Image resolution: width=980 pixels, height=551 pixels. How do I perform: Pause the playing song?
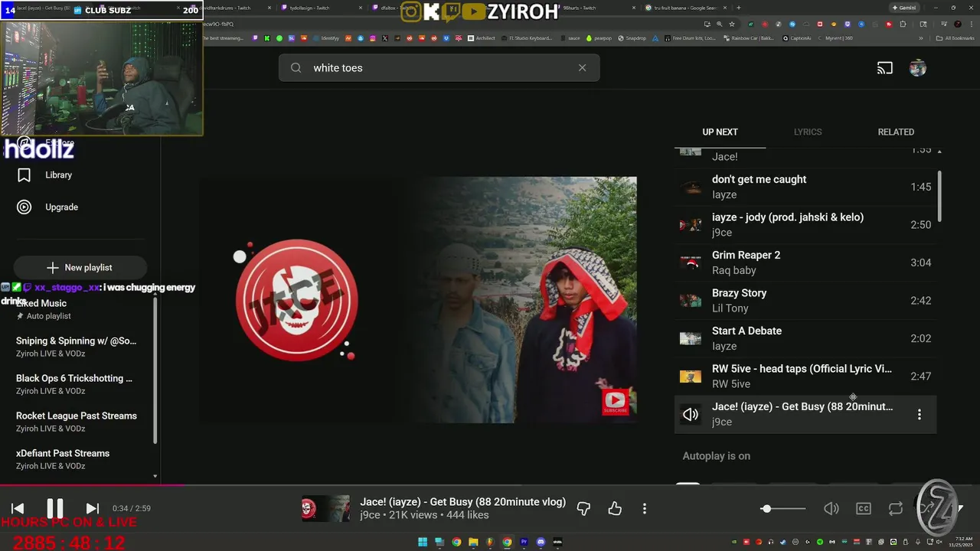tap(55, 508)
